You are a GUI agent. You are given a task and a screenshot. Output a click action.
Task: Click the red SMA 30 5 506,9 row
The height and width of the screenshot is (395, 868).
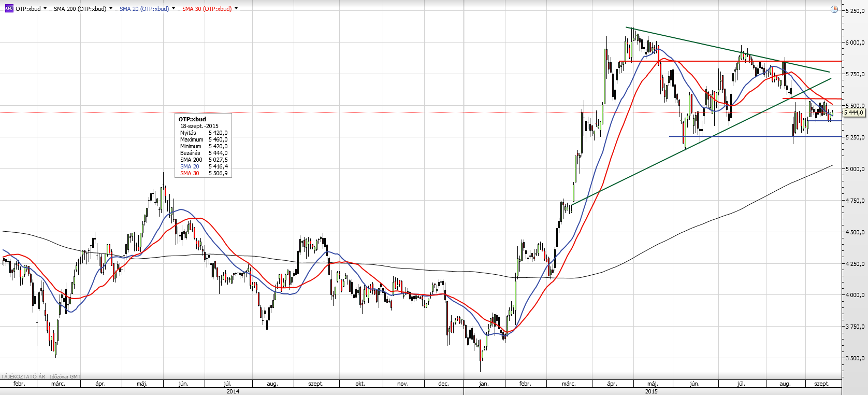coord(204,173)
